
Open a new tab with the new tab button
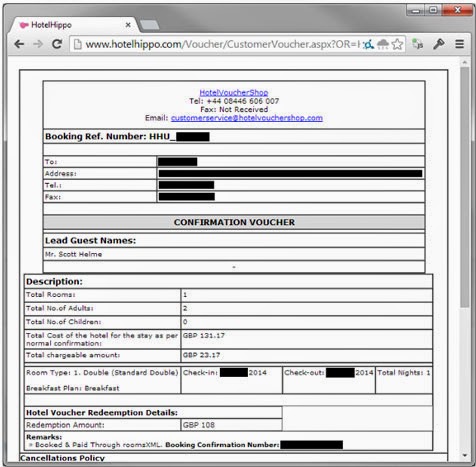(x=149, y=25)
